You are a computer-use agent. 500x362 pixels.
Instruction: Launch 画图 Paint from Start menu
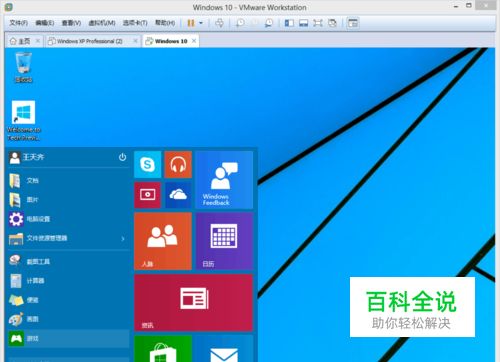pos(68,319)
